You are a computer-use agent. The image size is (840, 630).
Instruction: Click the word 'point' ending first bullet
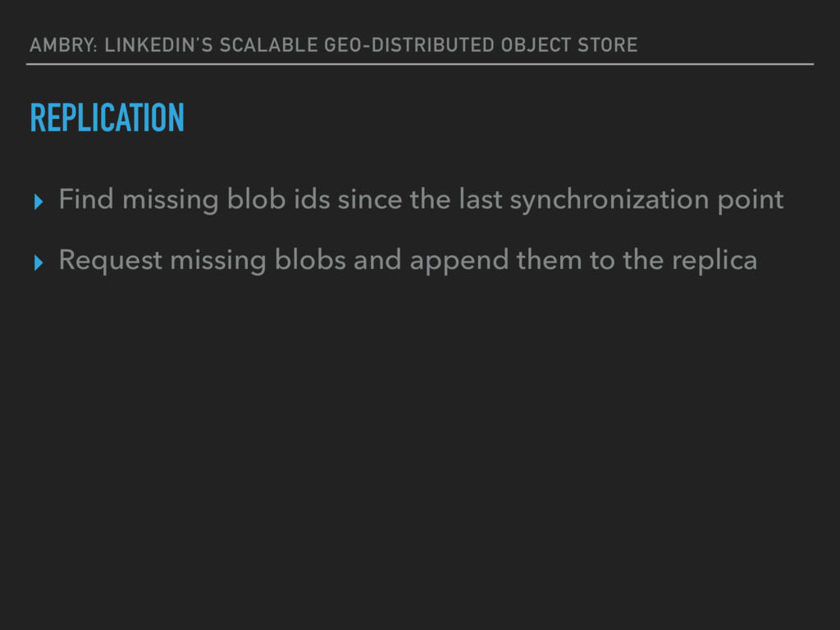click(750, 200)
